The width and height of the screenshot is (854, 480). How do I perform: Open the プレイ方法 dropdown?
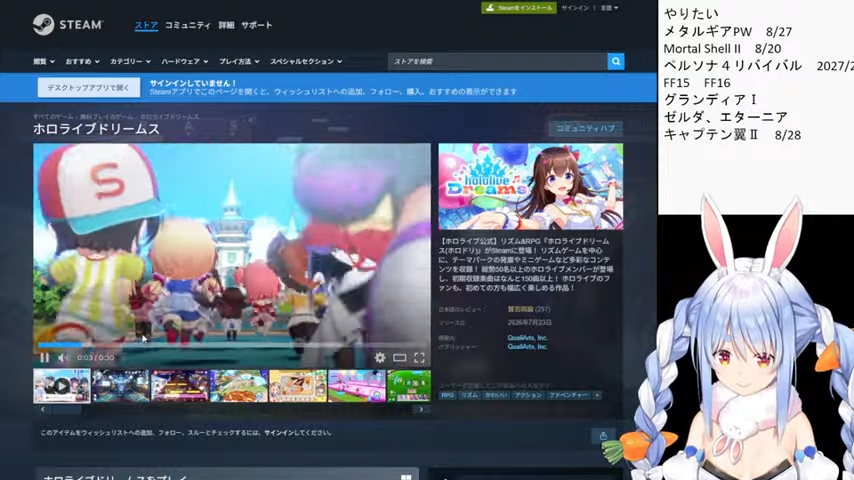tap(239, 62)
